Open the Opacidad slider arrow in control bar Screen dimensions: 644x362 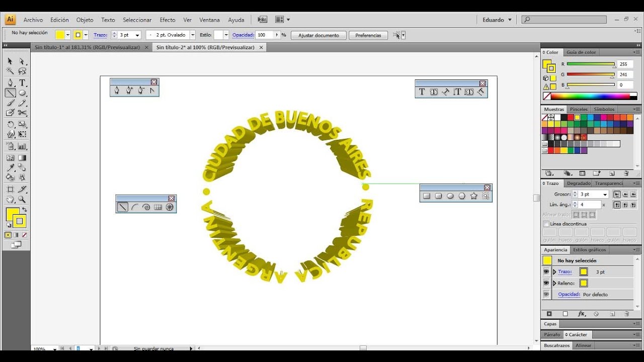click(x=276, y=35)
